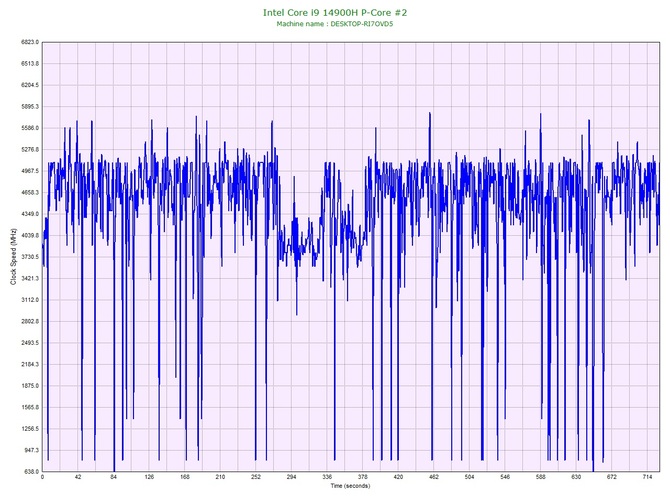
Task: Click the 5276.8 y-axis value
Action: tap(30, 149)
